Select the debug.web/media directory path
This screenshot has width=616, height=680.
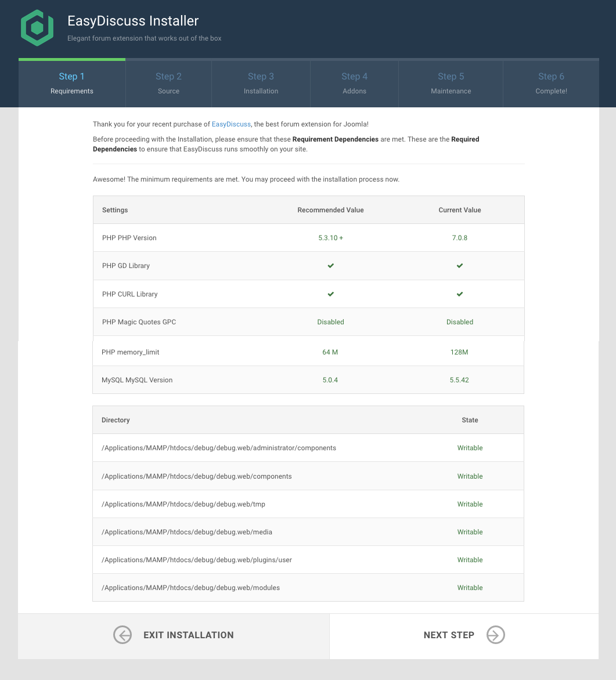187,531
